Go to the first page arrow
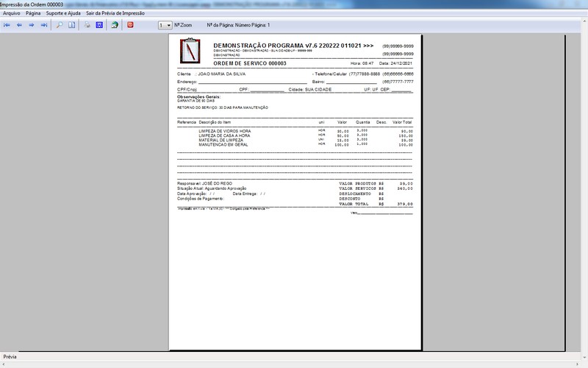 click(x=7, y=25)
